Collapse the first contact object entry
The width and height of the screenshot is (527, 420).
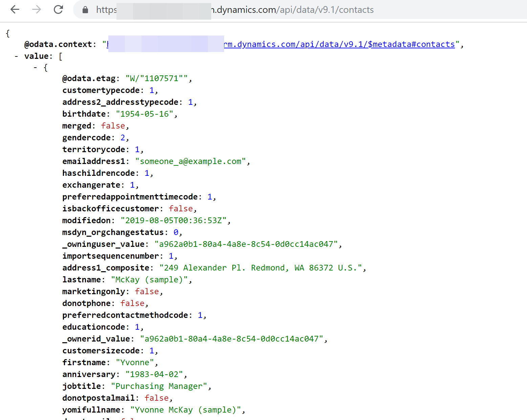(x=35, y=67)
